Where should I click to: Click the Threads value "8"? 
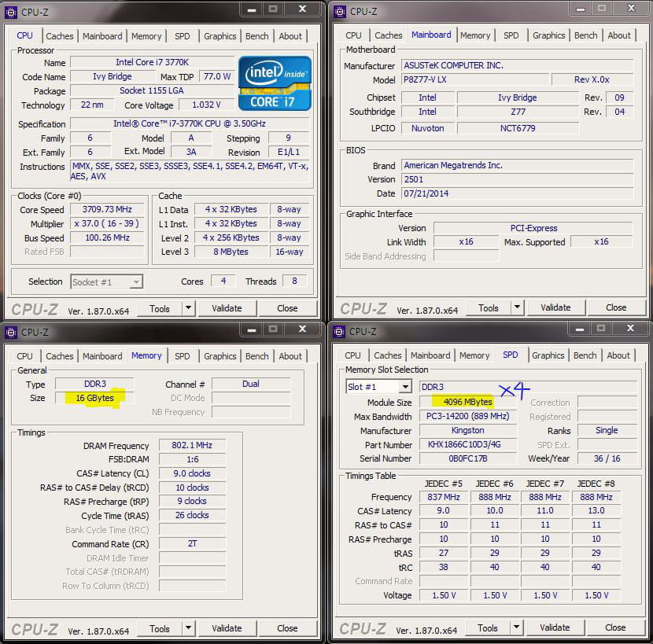click(294, 281)
